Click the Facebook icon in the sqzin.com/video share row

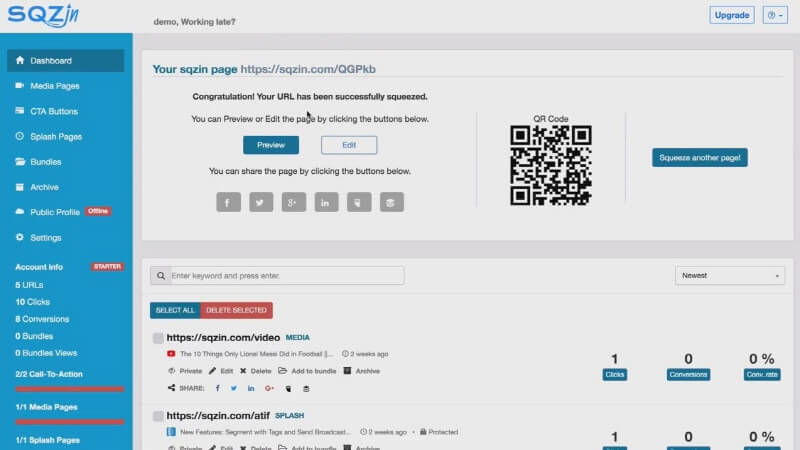pyautogui.click(x=218, y=388)
